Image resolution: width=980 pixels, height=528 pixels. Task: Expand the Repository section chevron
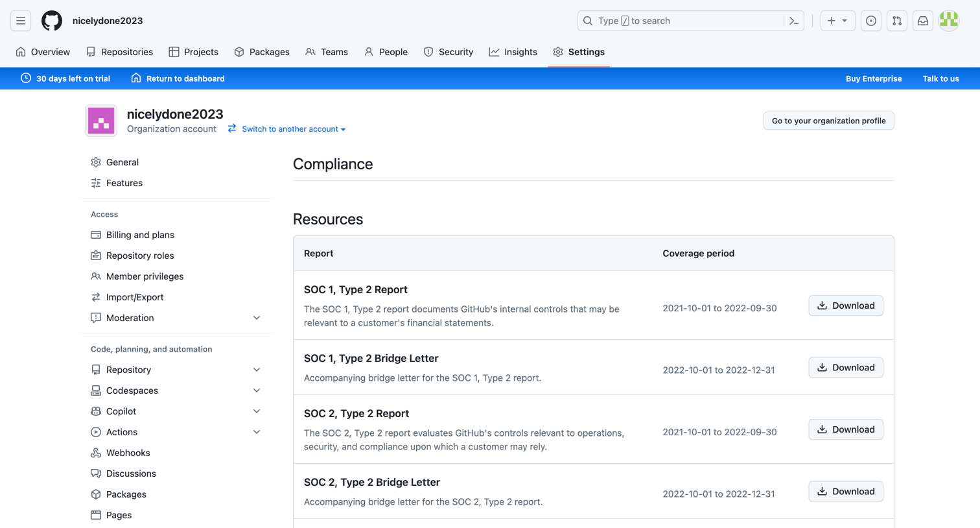pyautogui.click(x=257, y=370)
